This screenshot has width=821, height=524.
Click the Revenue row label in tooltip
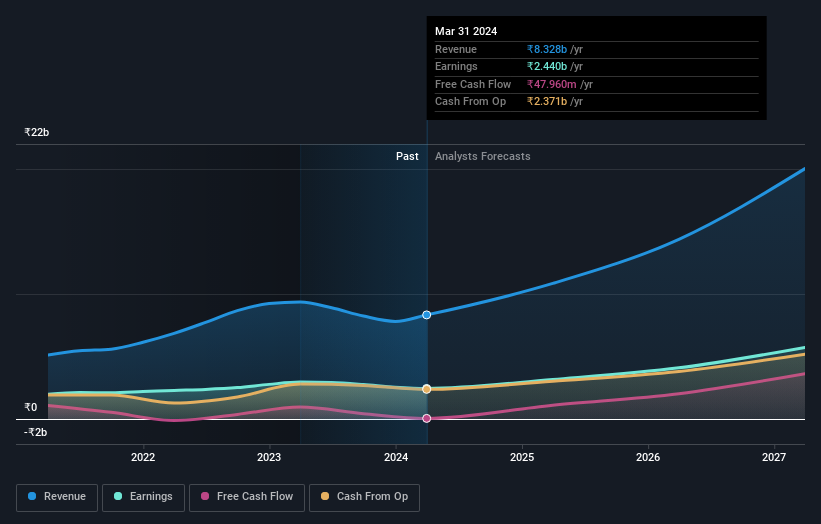pos(456,49)
